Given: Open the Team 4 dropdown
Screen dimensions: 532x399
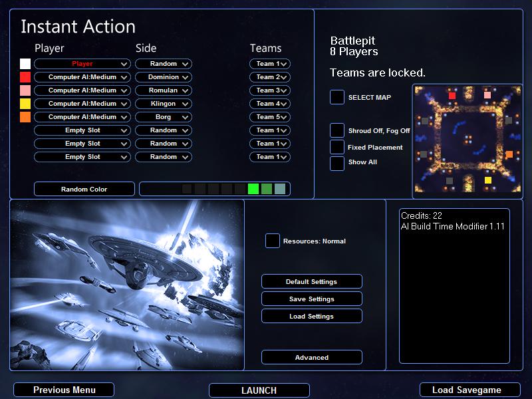Looking at the screenshot, I should point(270,104).
